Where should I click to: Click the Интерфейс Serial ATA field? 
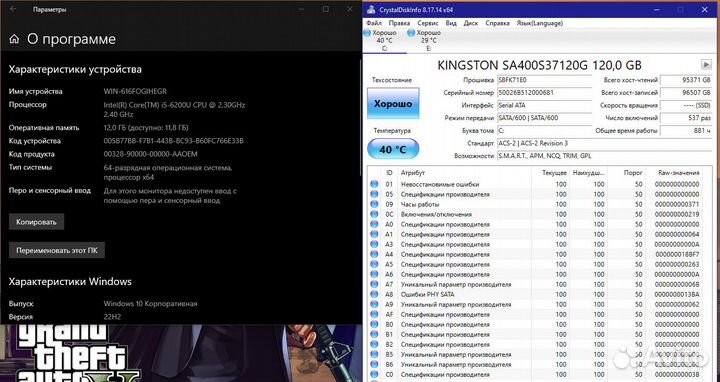[x=545, y=105]
